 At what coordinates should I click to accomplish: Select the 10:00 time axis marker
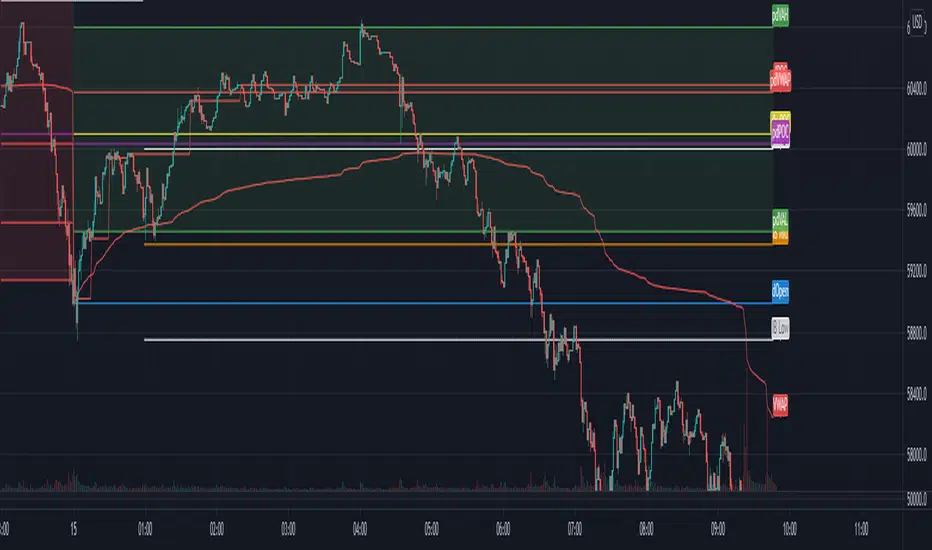pos(789,529)
